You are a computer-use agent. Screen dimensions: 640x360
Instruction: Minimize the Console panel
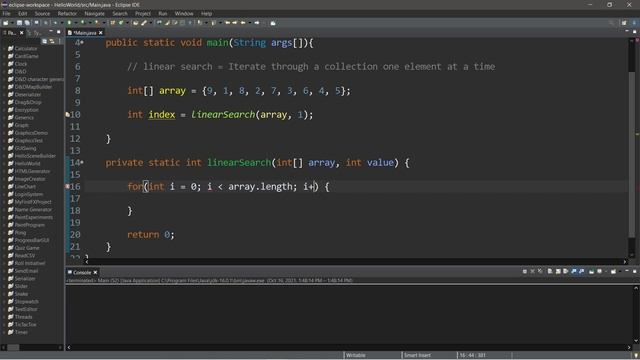[x=627, y=271]
